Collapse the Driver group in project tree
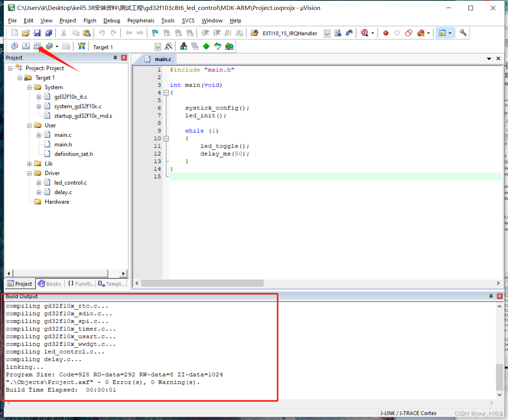508x420 pixels. (29, 173)
